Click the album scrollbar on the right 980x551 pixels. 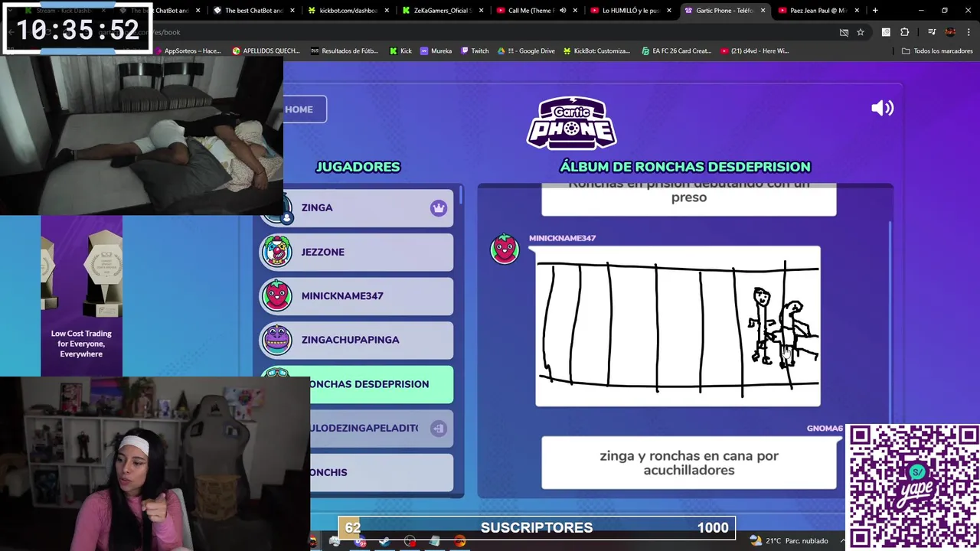(890, 321)
